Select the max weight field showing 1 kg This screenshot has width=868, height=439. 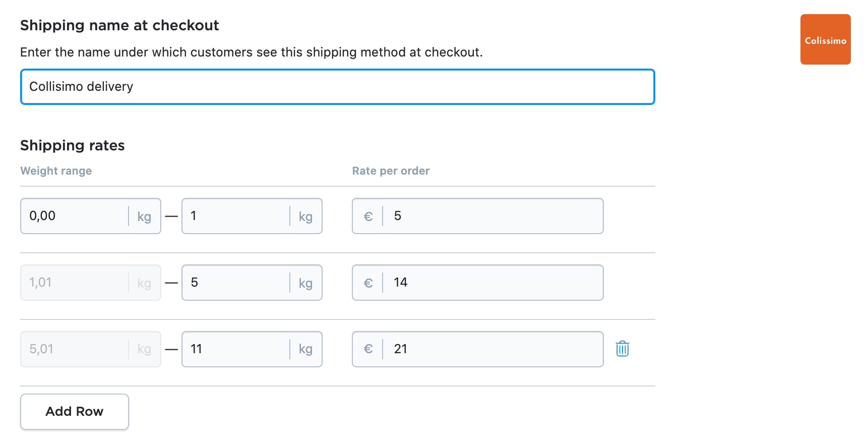point(234,216)
